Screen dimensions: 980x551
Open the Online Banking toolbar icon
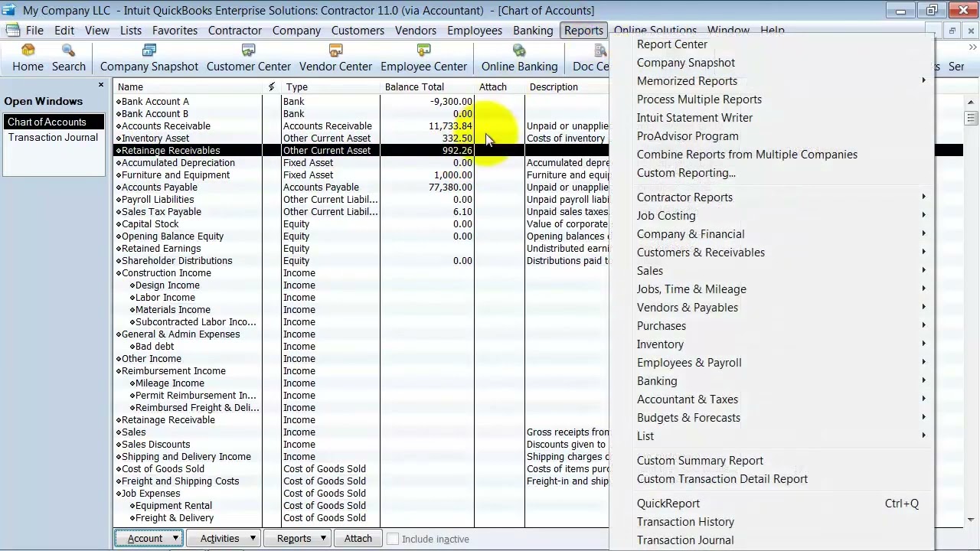tap(519, 58)
